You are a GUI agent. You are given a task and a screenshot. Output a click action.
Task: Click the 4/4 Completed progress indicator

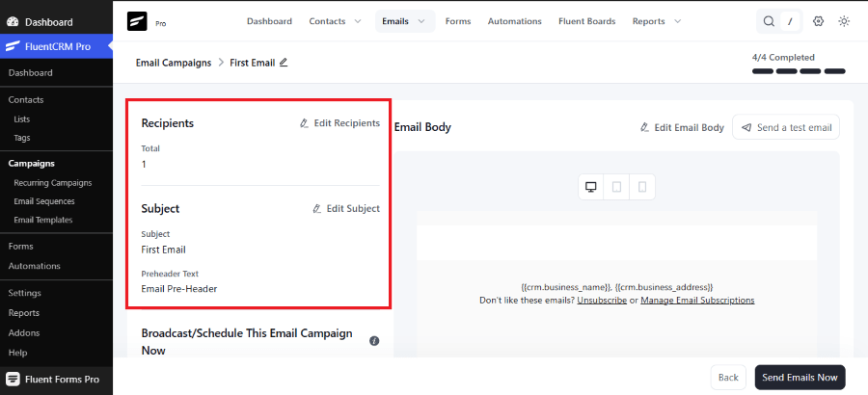point(799,64)
